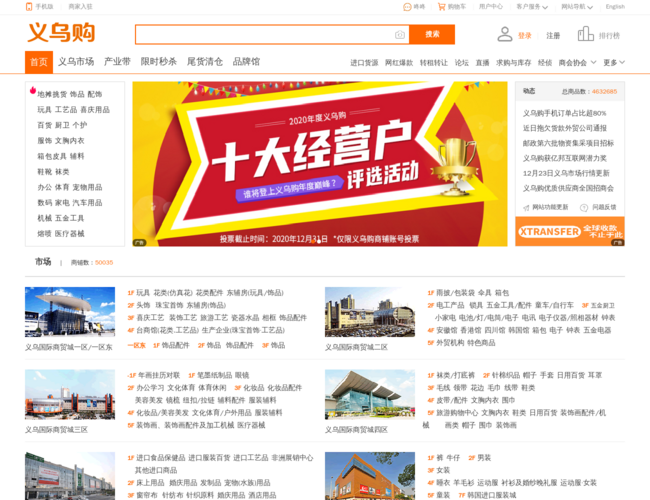Click the 商家入驻 link
Image resolution: width=650 pixels, height=500 pixels.
pos(80,7)
